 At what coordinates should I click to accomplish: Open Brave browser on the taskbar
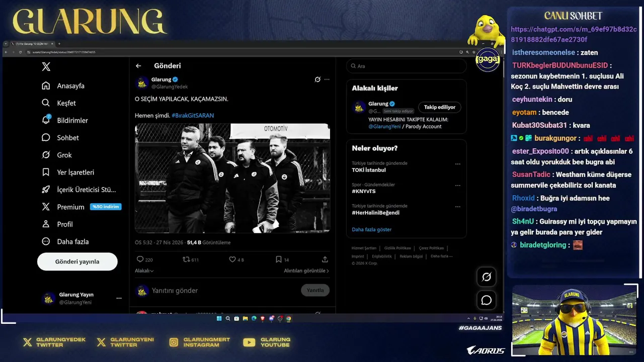pos(263,318)
